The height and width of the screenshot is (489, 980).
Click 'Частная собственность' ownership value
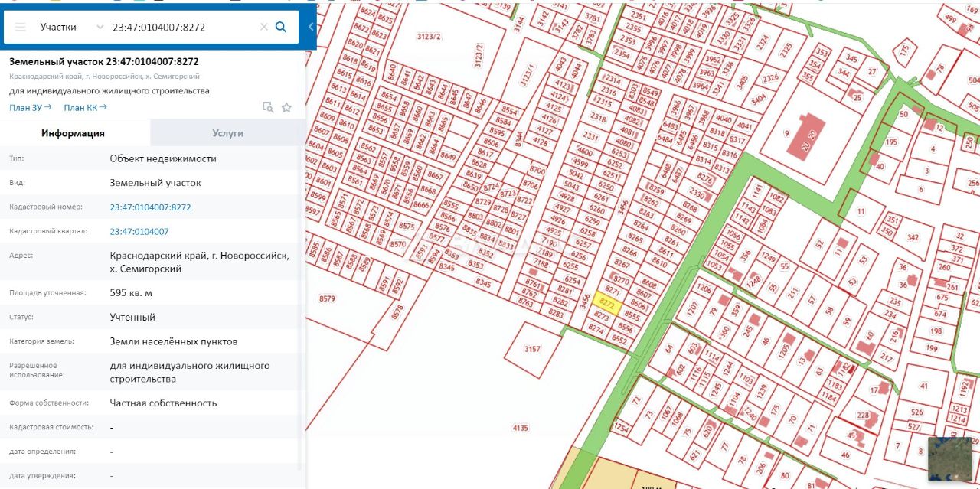click(163, 403)
